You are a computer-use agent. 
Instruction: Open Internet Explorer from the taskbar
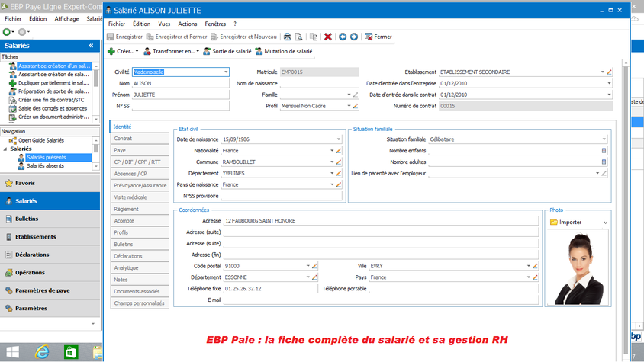pos(42,352)
